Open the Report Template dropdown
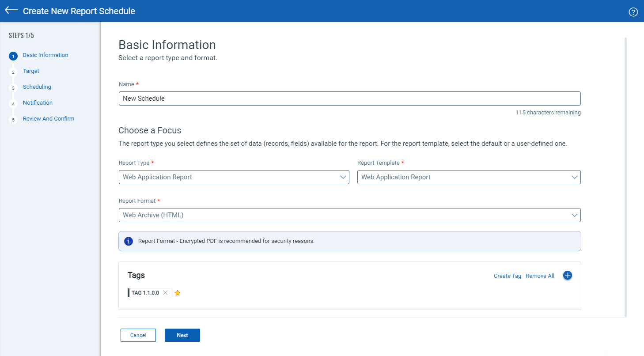This screenshot has height=356, width=644. tap(469, 177)
